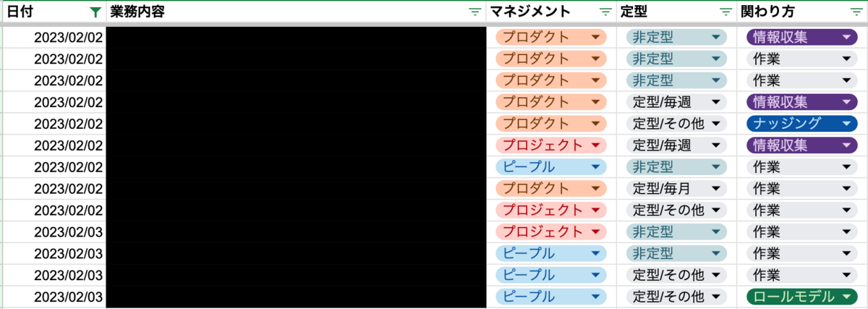The width and height of the screenshot is (868, 309).
Task: Select the マネジメント header cell text
Action: tap(531, 12)
